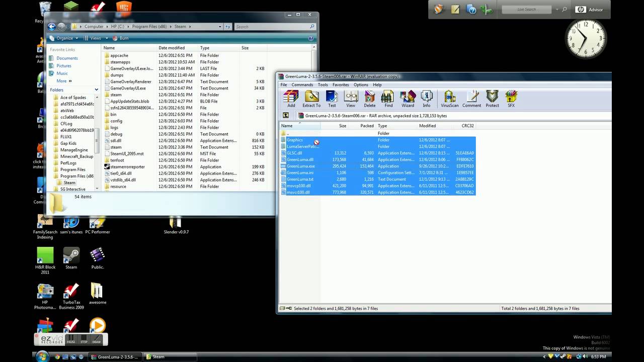644x362 pixels.
Task: Pause the ezvid recorder
Action: (x=71, y=339)
